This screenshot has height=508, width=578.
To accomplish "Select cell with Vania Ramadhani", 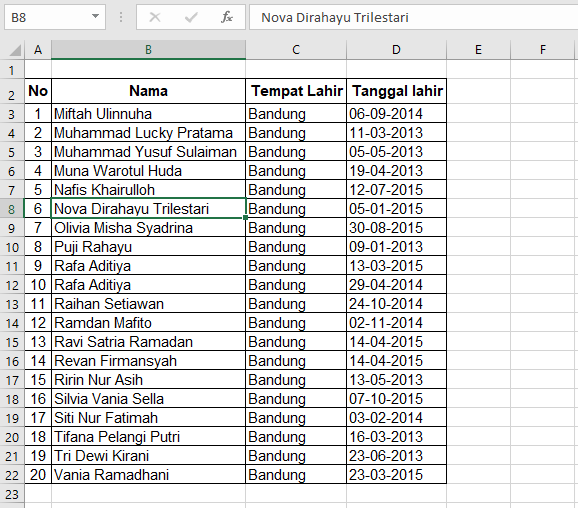I will pos(148,474).
